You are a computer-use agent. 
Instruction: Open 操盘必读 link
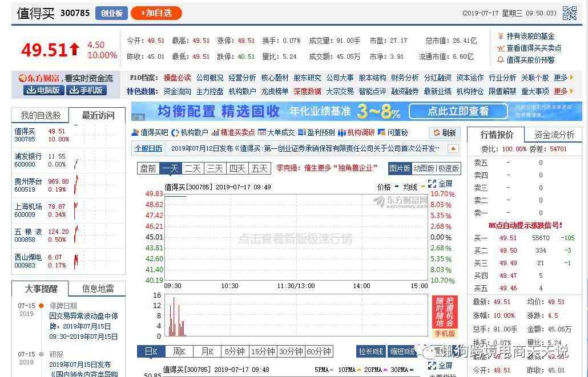[177, 78]
